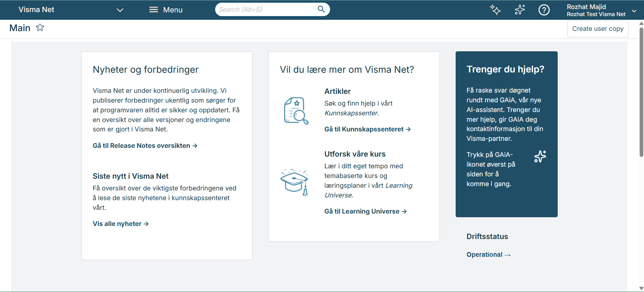Click the page vertical scrollbar thumb

click(641, 92)
